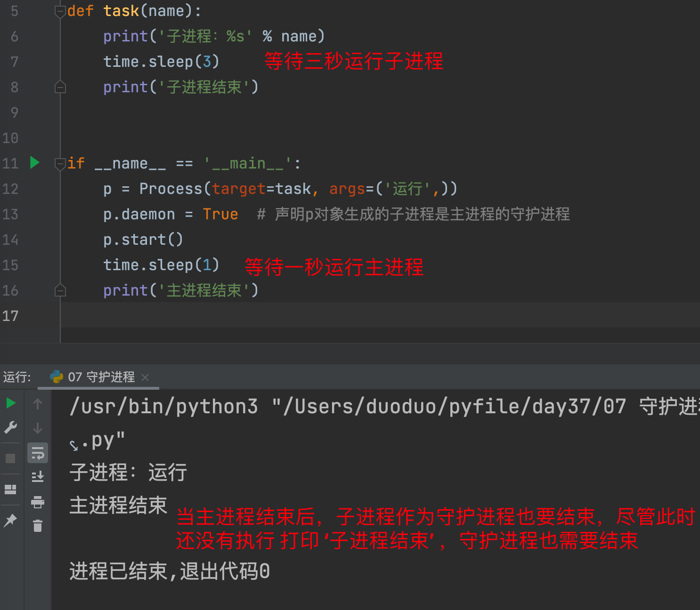Go down the stack trace with down arrow

tap(38, 428)
